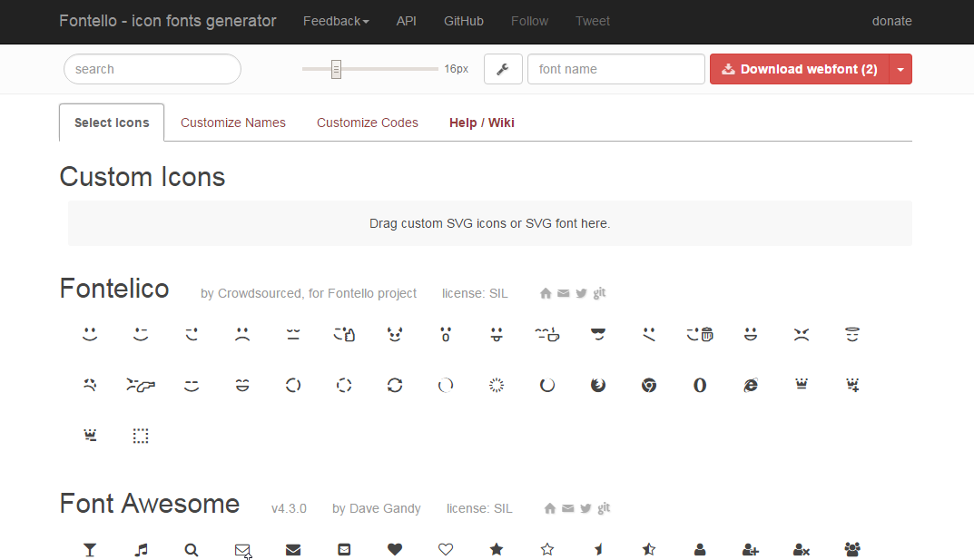974x560 pixels.
Task: Select the Firefox browser icon
Action: (598, 386)
